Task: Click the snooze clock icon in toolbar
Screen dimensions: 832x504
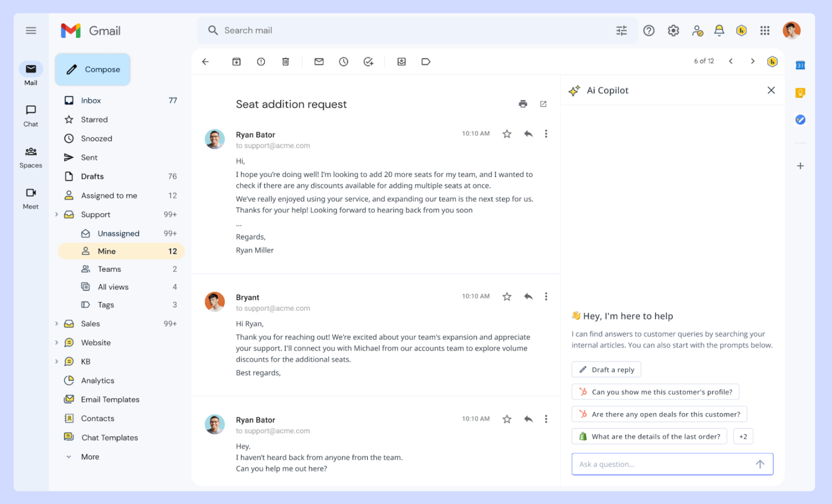Action: tap(343, 62)
